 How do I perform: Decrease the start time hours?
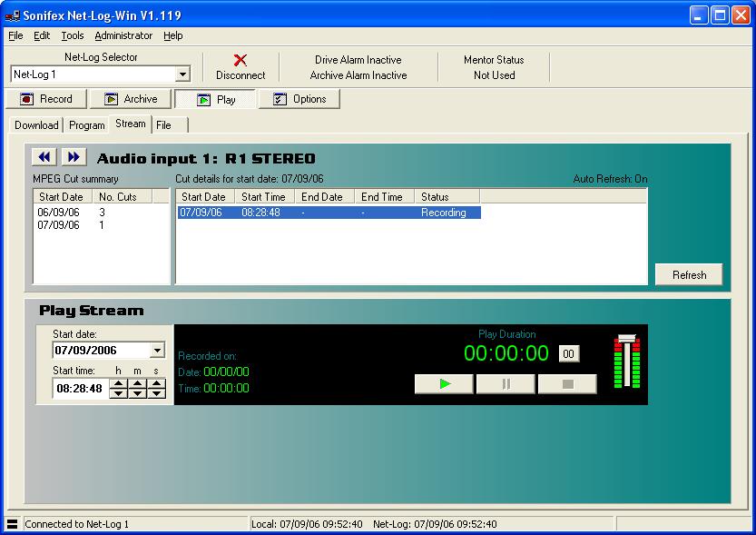click(x=119, y=393)
